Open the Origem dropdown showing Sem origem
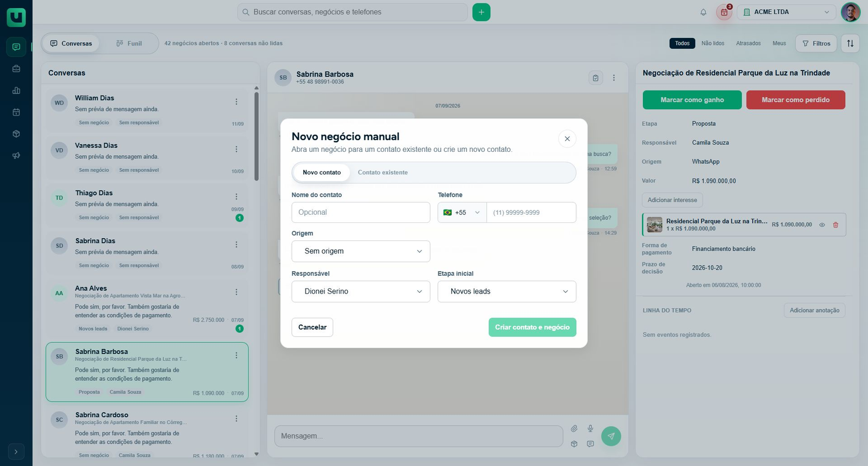 point(361,251)
